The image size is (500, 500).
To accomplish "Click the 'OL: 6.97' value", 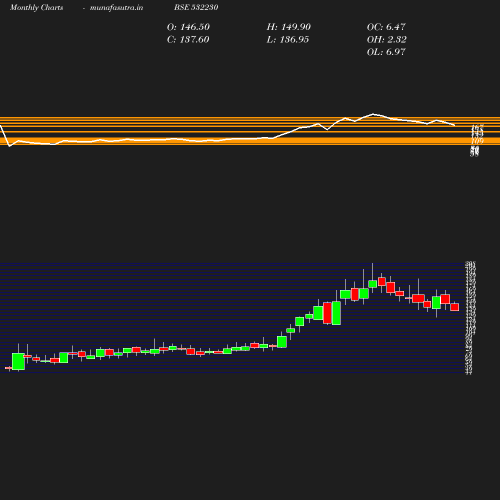I will 386,52.
